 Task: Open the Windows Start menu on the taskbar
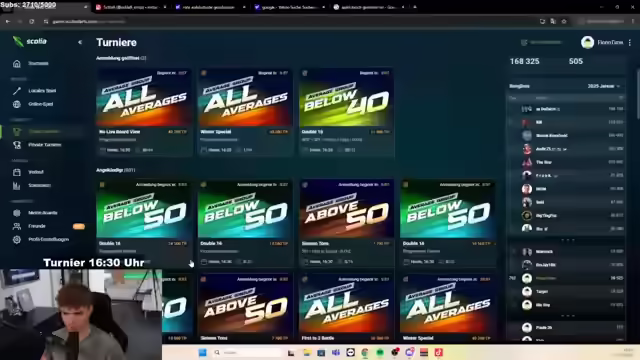coord(202,353)
